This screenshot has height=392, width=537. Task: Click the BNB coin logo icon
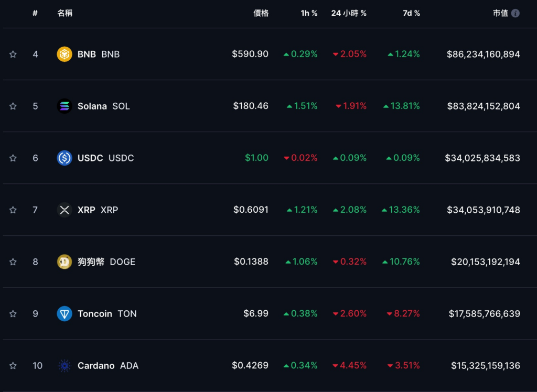coord(65,54)
